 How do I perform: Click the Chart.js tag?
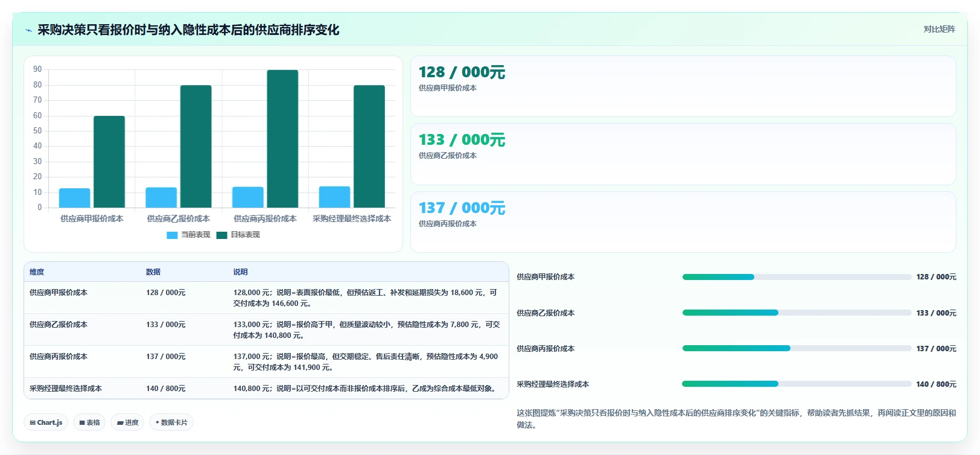coord(46,422)
